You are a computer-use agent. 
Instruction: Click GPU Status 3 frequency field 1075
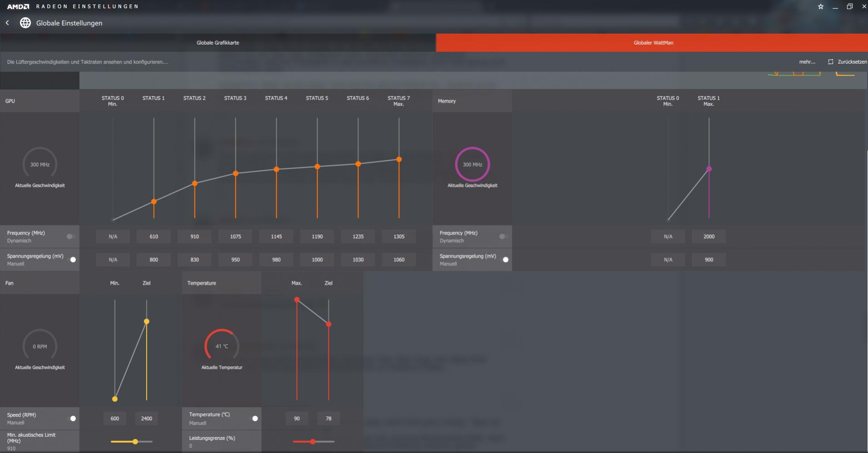(x=235, y=237)
